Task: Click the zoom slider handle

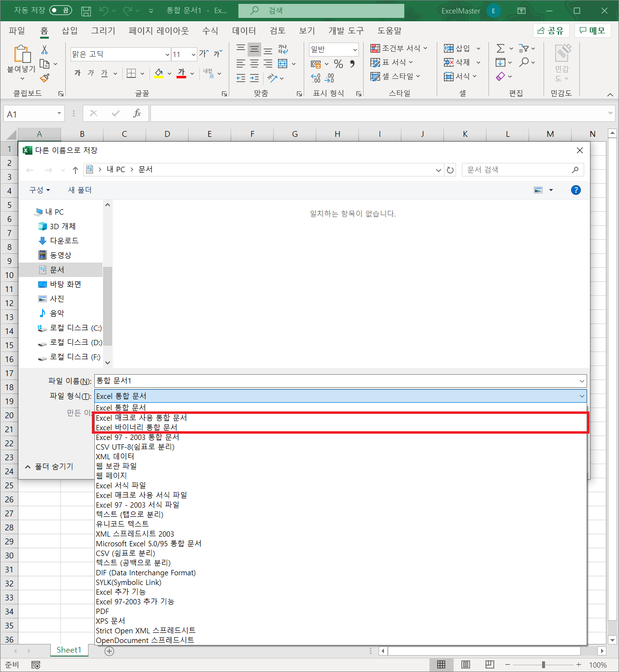Action: click(544, 665)
